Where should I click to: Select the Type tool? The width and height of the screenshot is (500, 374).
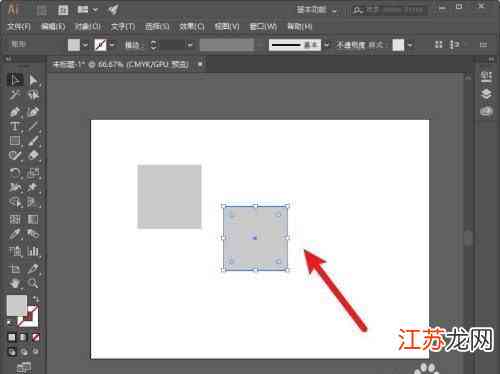15,127
